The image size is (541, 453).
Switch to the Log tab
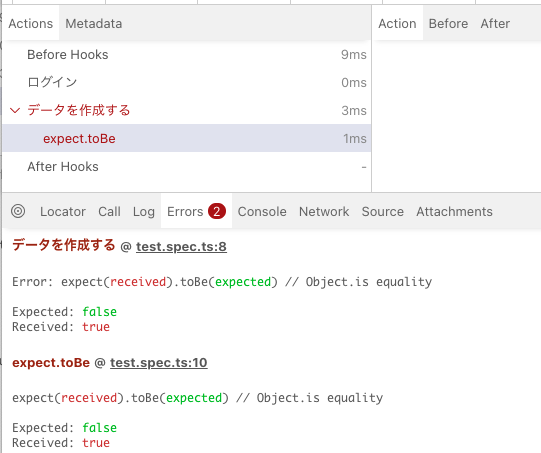(x=144, y=211)
